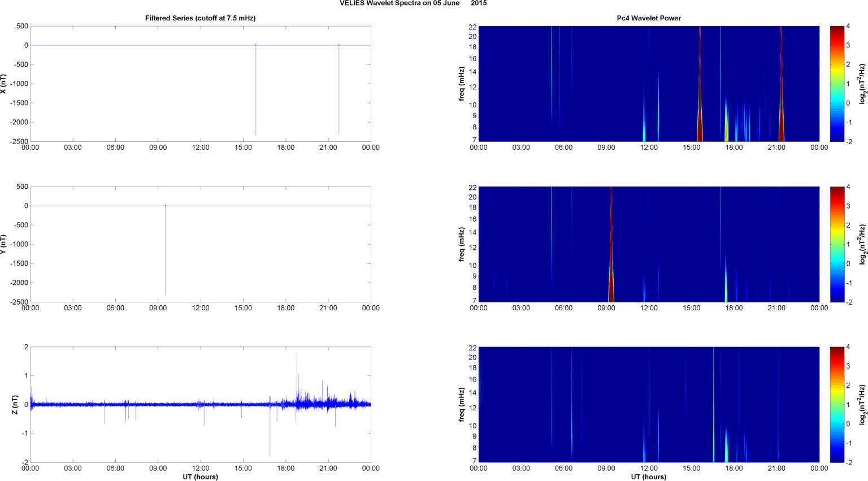Click the UT (hours) label under Z series plot

click(200, 477)
